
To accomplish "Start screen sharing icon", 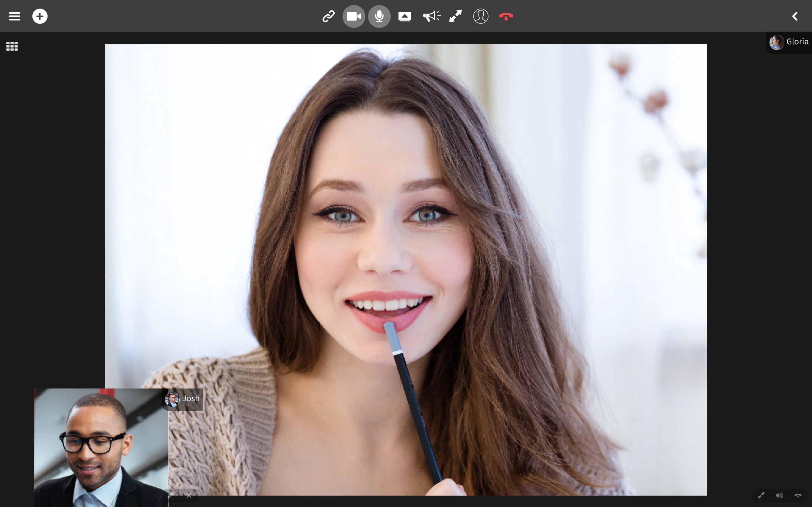I will click(x=405, y=16).
